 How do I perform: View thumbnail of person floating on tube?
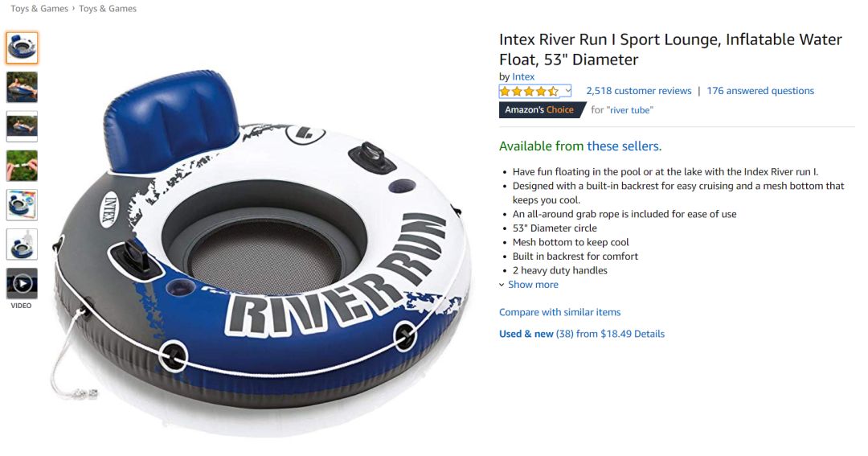tap(23, 87)
